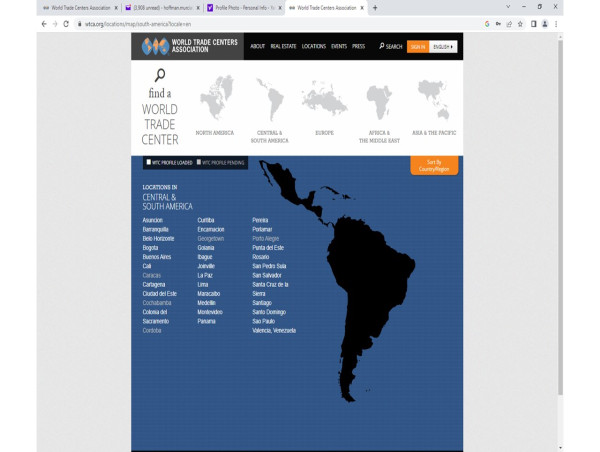Click the scrollbar down arrow
Screen dimensions: 600x452
[x=560, y=447]
